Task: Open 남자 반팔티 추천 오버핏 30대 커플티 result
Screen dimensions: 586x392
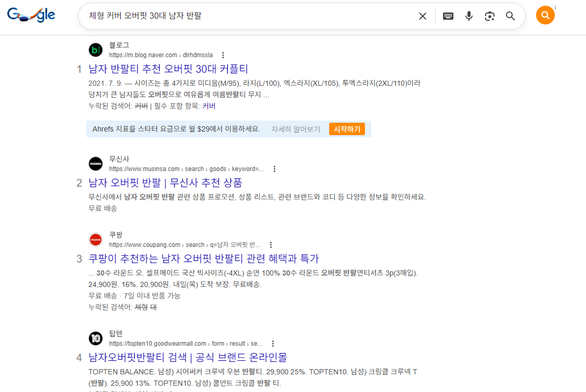Action: pyautogui.click(x=168, y=69)
